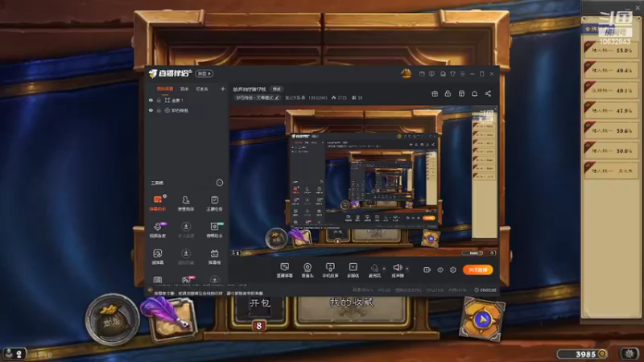Viewport: 644px width, 362px height.
Task: Select the deck entry showing 49.4%
Action: pyautogui.click(x=611, y=70)
